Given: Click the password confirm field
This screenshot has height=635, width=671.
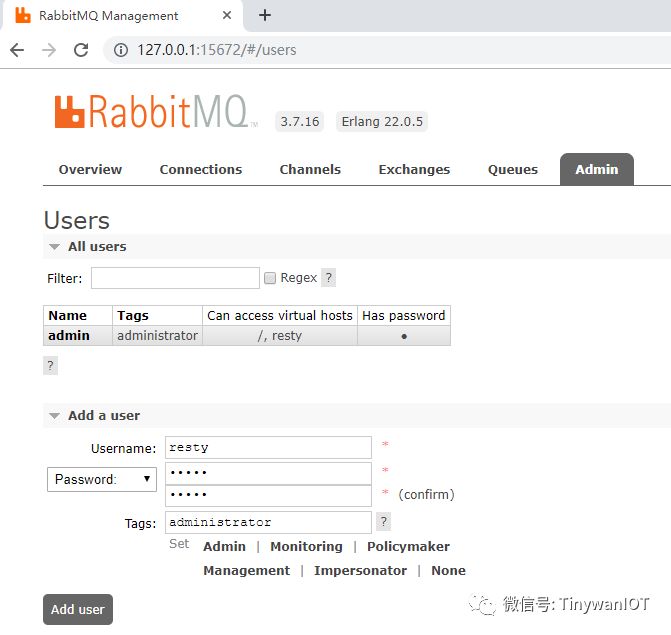Looking at the screenshot, I should 268,495.
